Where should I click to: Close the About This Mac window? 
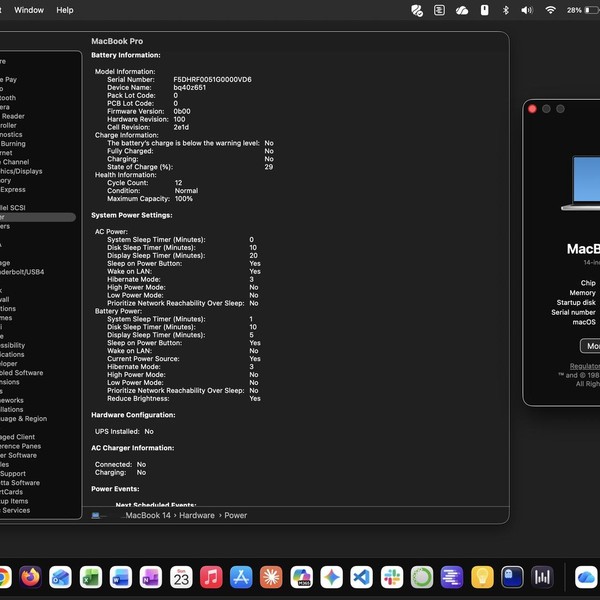coord(532,109)
